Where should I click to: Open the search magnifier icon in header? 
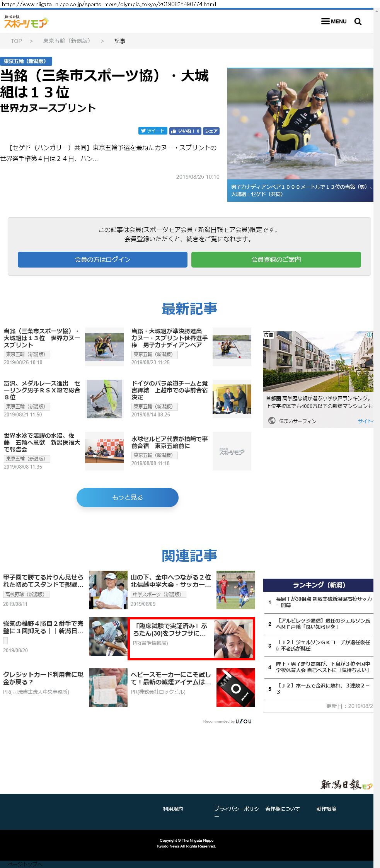tap(358, 22)
